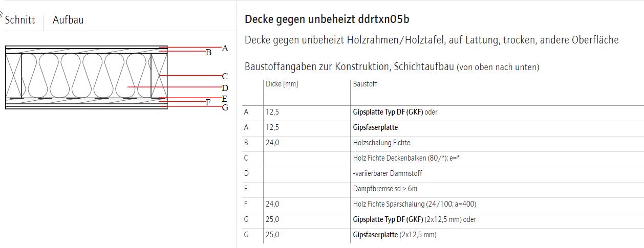Viewport: 644px width, 248px height.
Task: Open the Aufbau tab
Action: pos(68,20)
